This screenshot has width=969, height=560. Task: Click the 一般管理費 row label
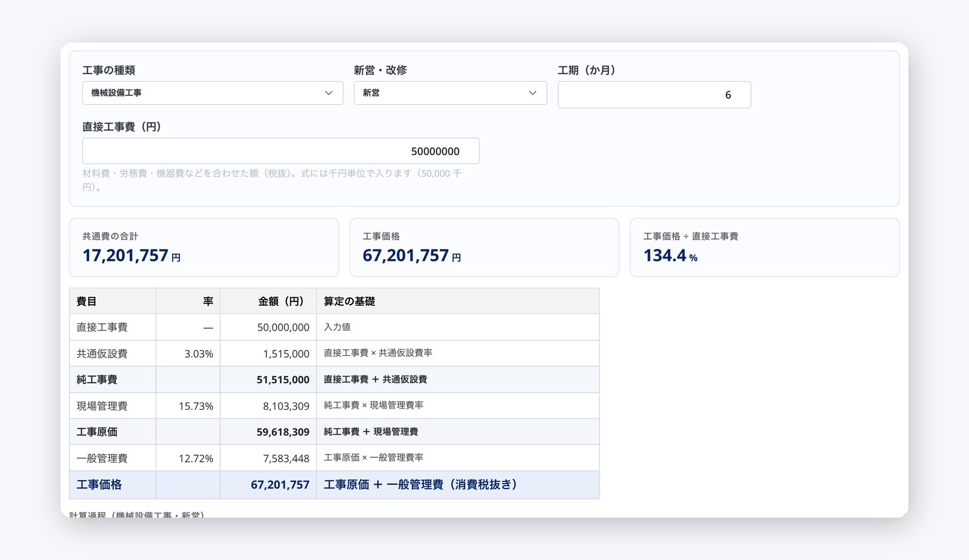[113, 458]
